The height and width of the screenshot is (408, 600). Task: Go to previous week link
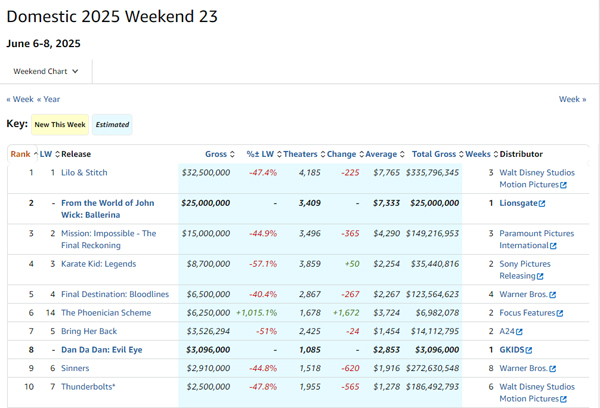20,99
